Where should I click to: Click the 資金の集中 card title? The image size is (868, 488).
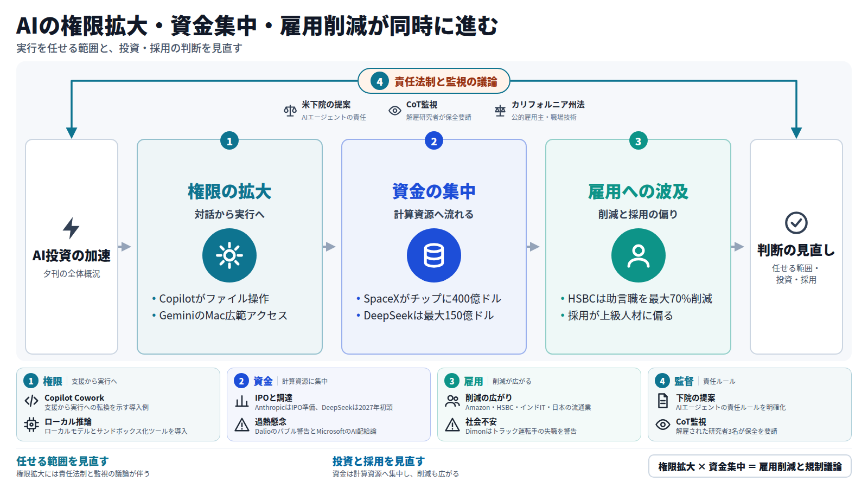point(434,191)
